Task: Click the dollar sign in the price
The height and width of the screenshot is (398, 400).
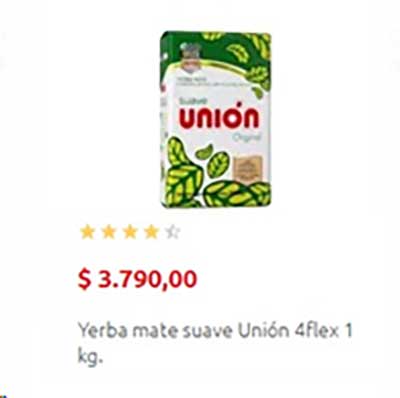Action: point(84,279)
